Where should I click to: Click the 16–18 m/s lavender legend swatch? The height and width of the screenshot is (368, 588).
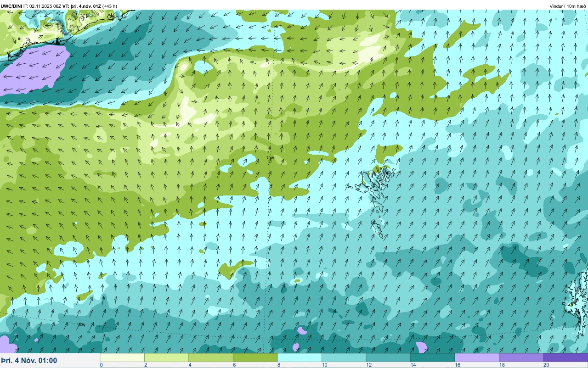tap(477, 357)
